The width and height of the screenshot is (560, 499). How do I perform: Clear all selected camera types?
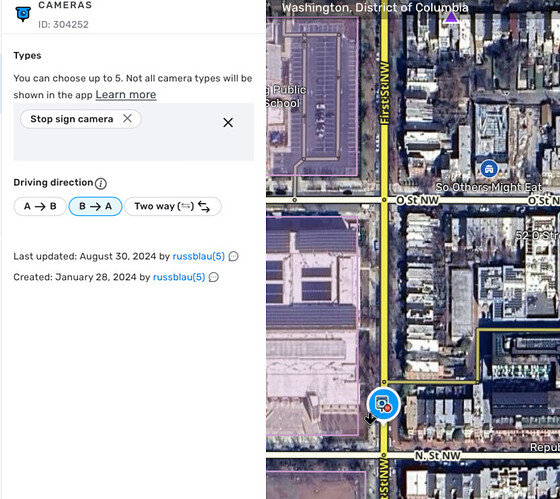pos(228,123)
